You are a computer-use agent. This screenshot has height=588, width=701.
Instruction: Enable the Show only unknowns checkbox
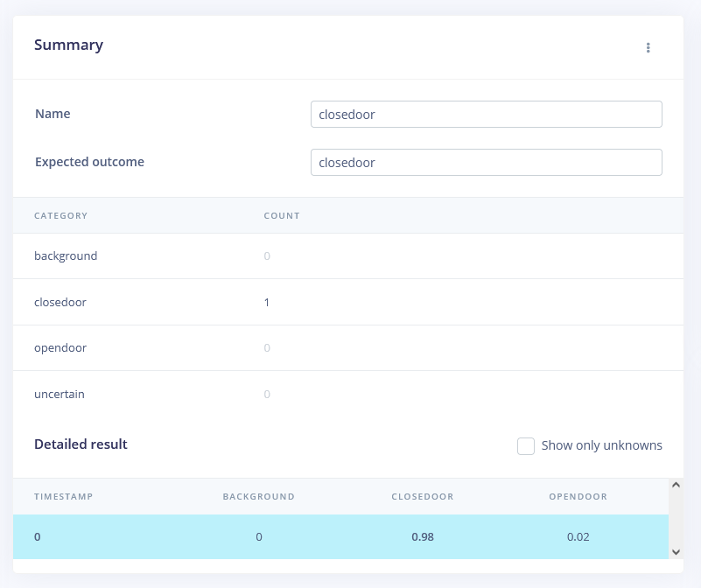point(526,446)
